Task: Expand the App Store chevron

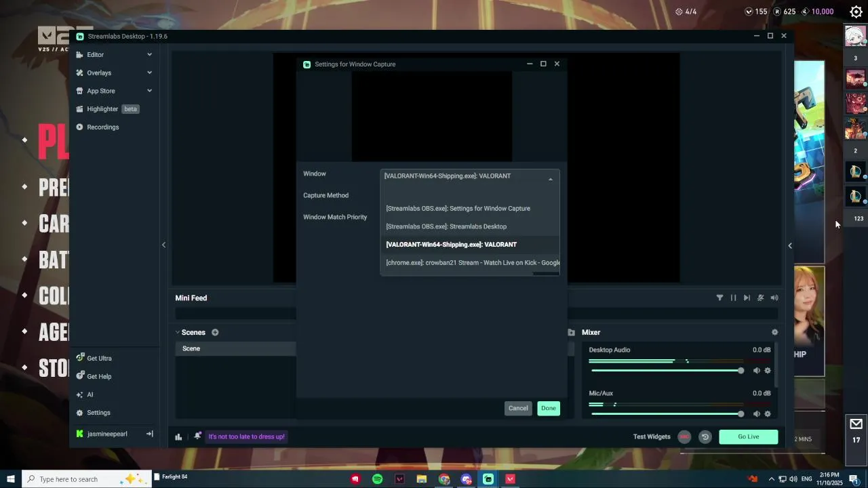Action: 149,91
